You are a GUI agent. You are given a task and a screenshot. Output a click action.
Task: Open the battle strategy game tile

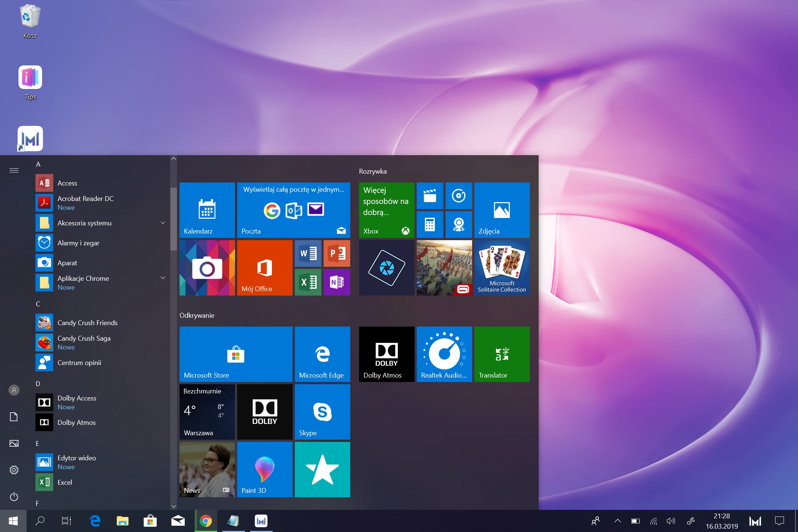444,268
